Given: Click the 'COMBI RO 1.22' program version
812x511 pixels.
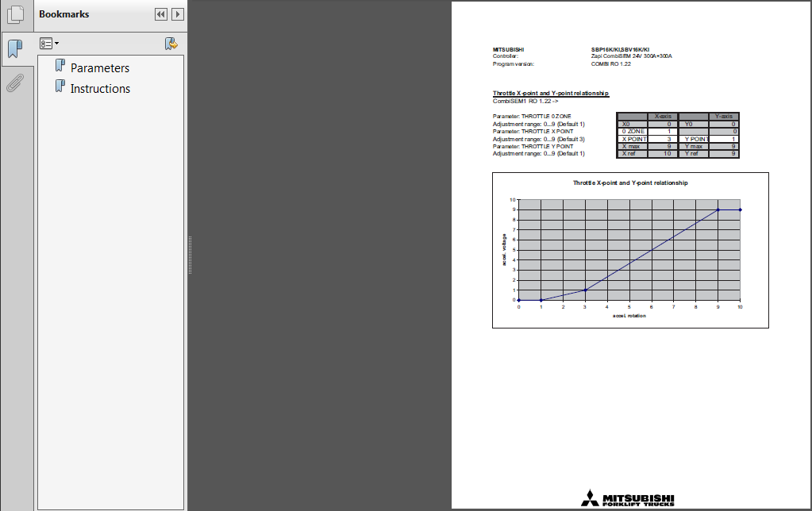Looking at the screenshot, I should 611,64.
